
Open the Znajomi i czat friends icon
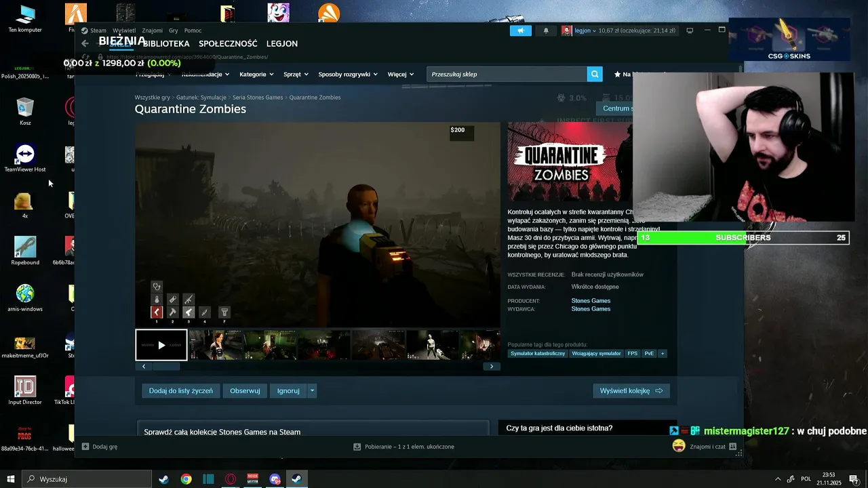(733, 447)
